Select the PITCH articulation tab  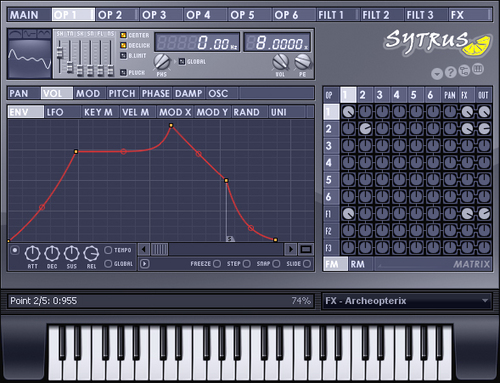123,93
